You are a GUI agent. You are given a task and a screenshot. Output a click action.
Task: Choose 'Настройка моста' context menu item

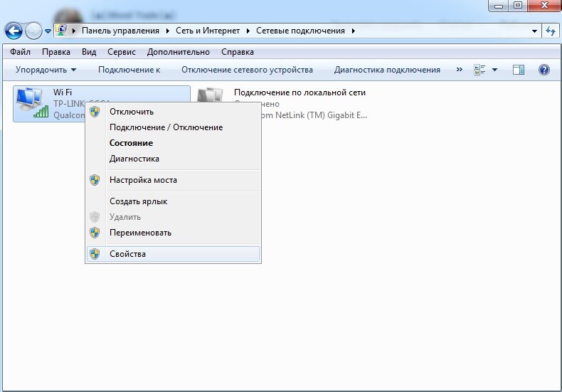point(173,180)
